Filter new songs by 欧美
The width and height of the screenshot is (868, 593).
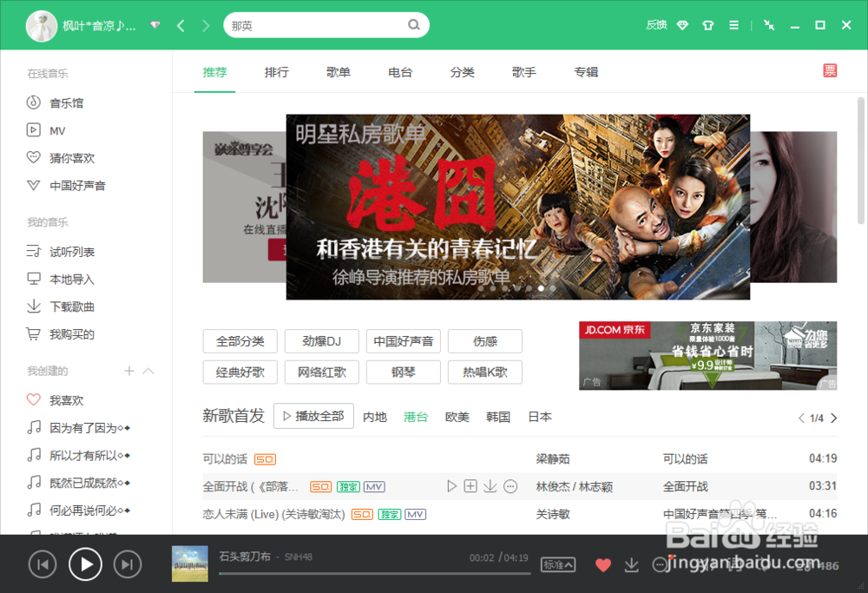457,417
